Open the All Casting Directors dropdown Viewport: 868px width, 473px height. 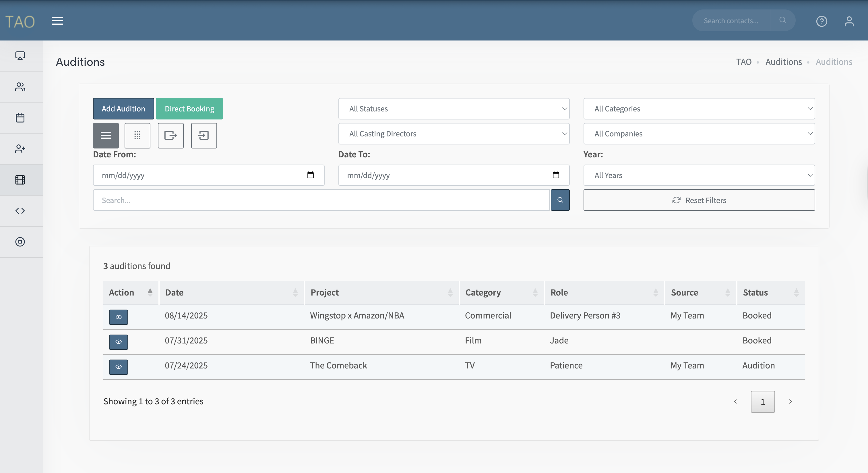click(x=454, y=134)
